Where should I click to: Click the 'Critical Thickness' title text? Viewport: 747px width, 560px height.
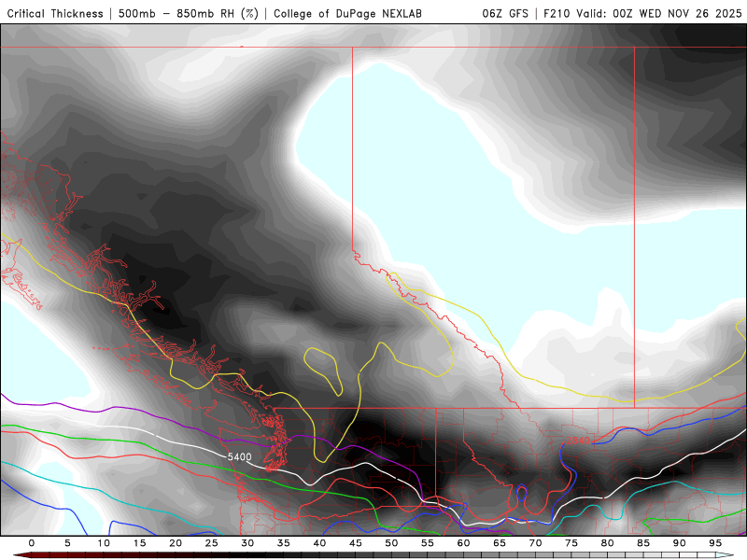click(55, 13)
